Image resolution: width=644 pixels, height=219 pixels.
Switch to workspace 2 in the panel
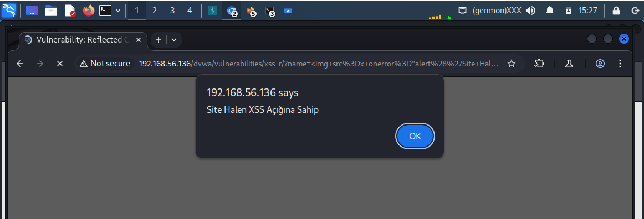coord(155,11)
